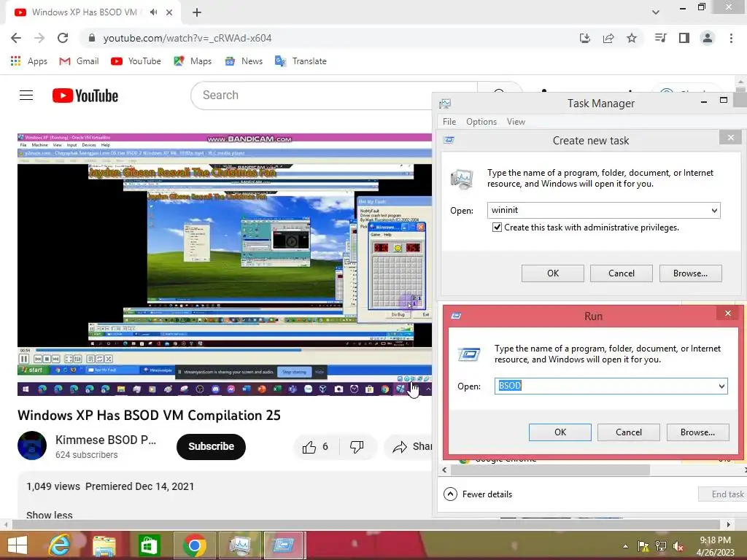Viewport: 747px width, 560px height.
Task: Click Task Manager horizontal scrollbar
Action: coord(550,470)
